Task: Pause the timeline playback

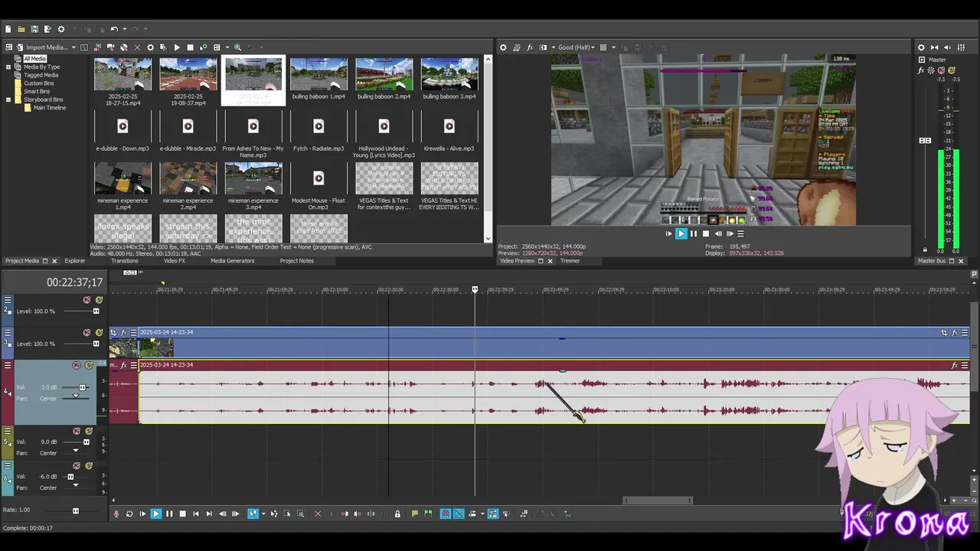Action: pos(169,514)
